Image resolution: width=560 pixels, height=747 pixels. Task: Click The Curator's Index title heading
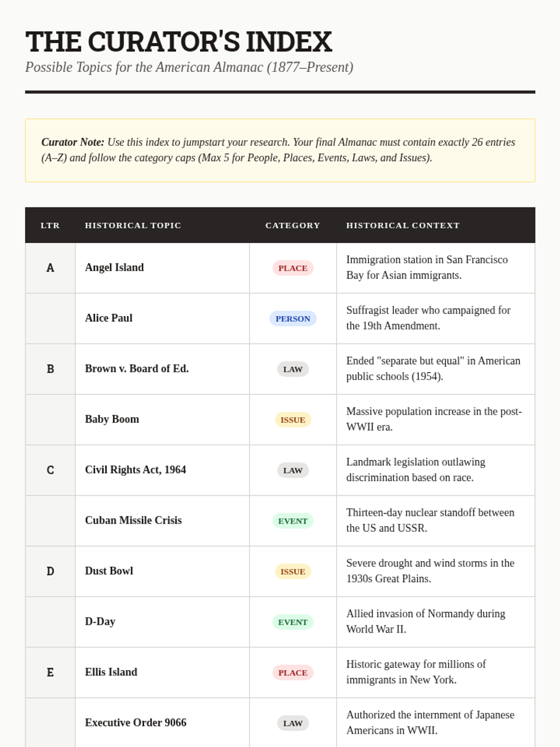click(179, 42)
